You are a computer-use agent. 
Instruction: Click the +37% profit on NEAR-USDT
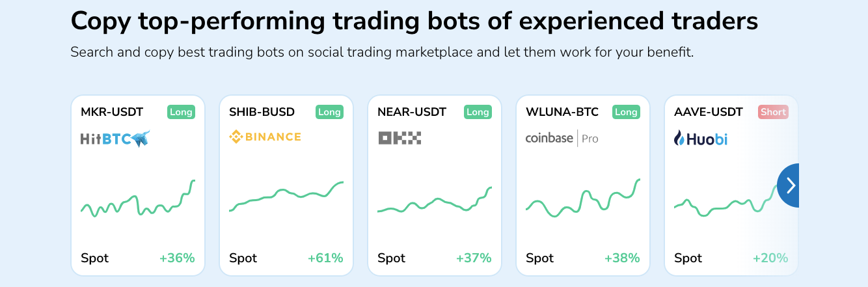(x=474, y=258)
